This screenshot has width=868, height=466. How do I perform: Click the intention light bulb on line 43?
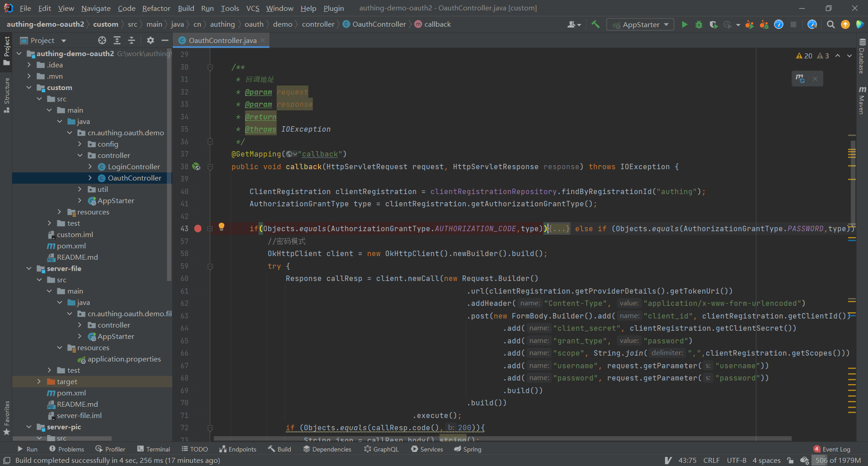222,227
